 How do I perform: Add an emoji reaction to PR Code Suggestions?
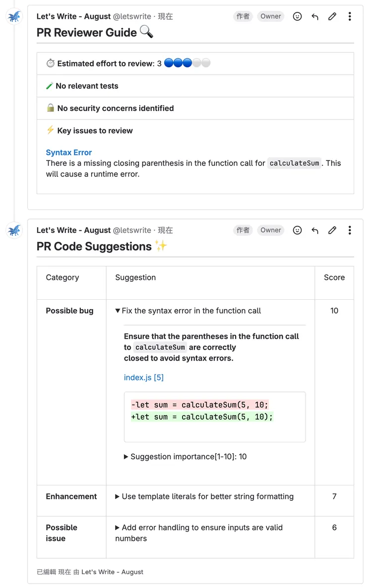click(x=297, y=230)
